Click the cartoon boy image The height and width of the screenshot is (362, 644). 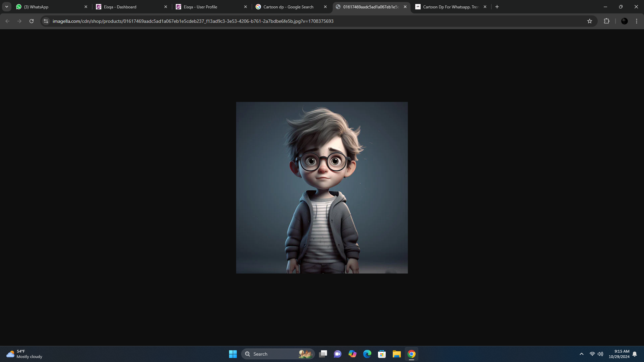322,188
